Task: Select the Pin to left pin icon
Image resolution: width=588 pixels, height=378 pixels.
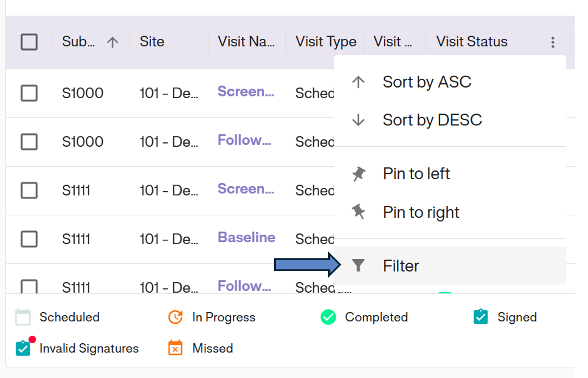Action: (x=359, y=173)
